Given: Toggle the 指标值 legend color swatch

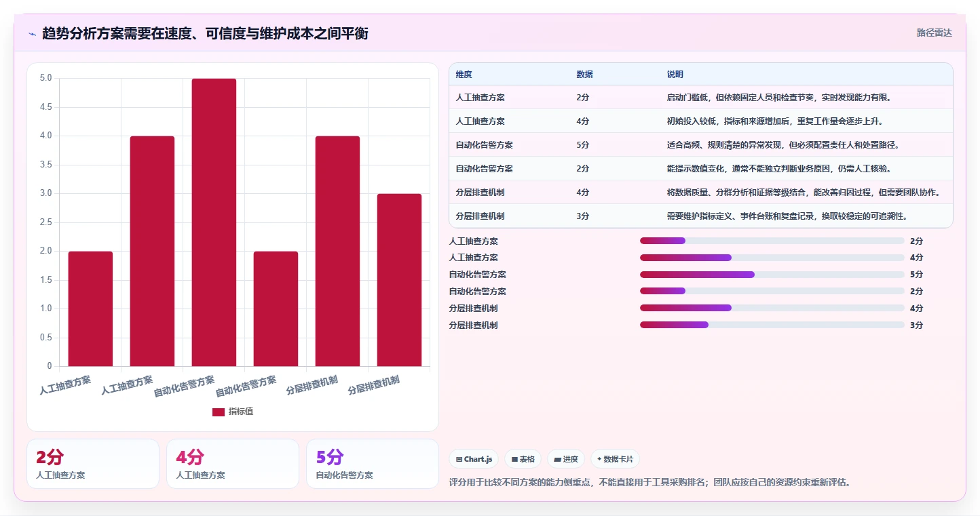Looking at the screenshot, I should coord(218,412).
